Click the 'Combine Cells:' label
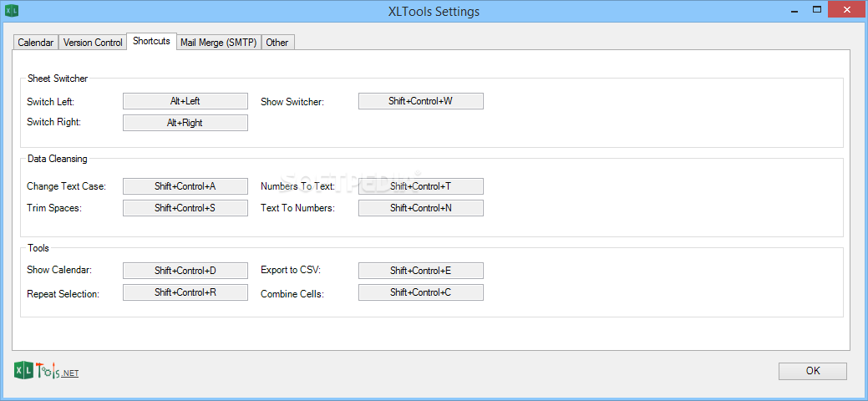 292,294
